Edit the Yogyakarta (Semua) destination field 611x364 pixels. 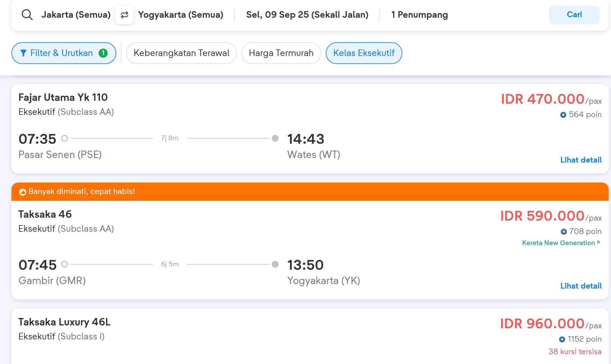181,15
